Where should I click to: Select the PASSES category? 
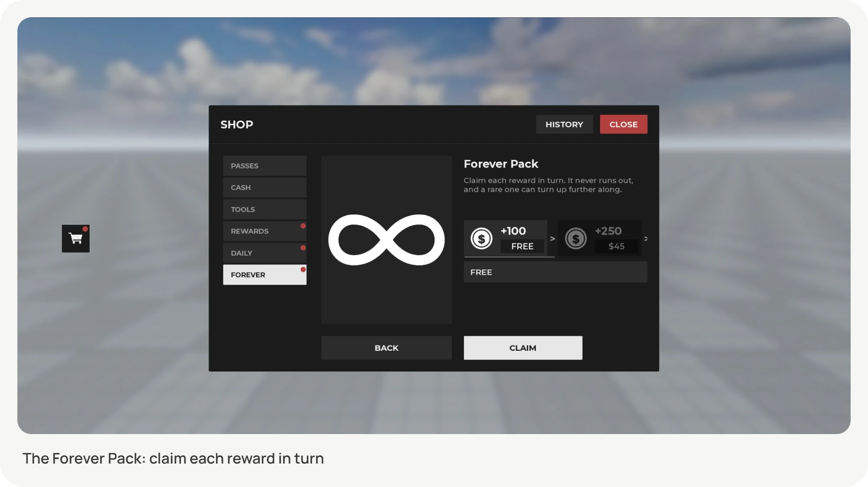265,166
